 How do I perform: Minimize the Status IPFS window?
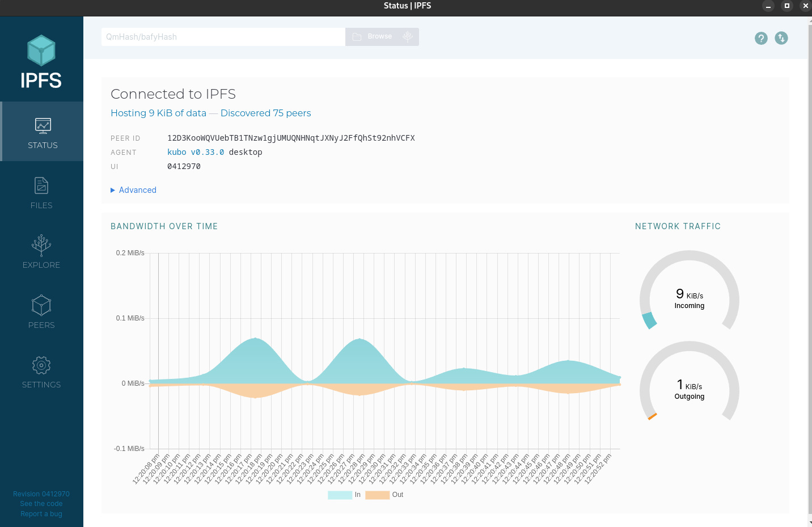(x=768, y=6)
